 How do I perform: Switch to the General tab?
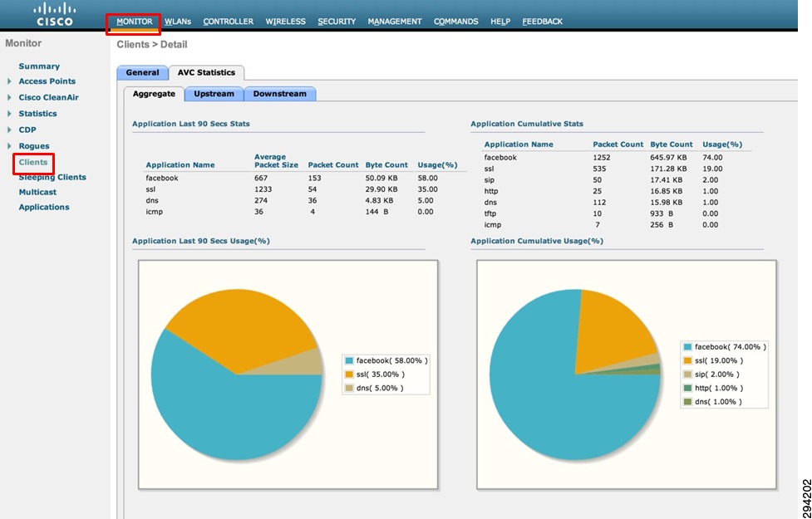pos(142,72)
